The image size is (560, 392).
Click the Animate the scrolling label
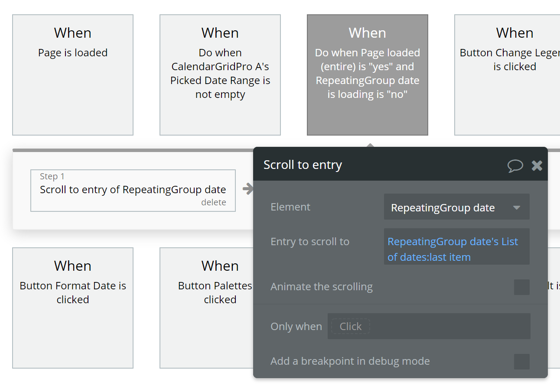[x=322, y=287]
